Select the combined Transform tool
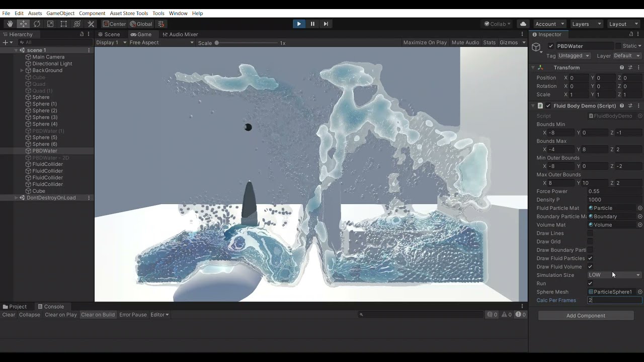This screenshot has width=644, height=362. click(x=77, y=24)
